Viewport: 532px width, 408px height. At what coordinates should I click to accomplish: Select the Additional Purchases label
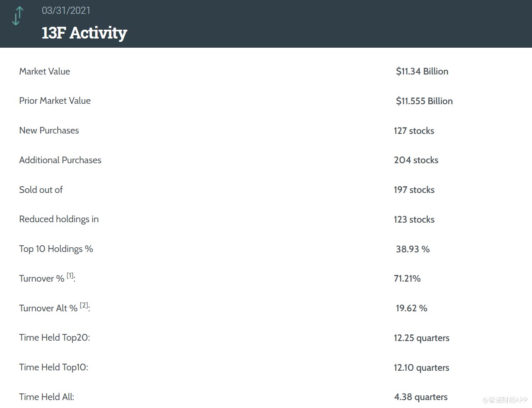[60, 160]
